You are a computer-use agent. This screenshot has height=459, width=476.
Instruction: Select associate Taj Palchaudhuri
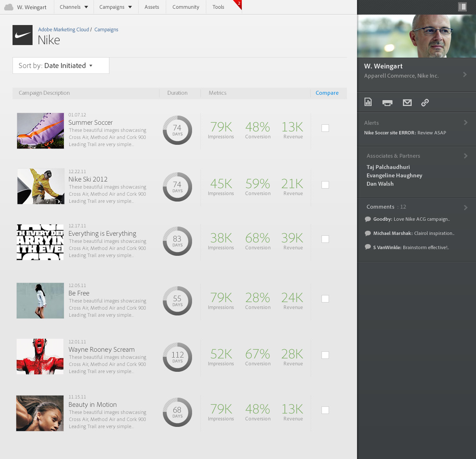388,167
